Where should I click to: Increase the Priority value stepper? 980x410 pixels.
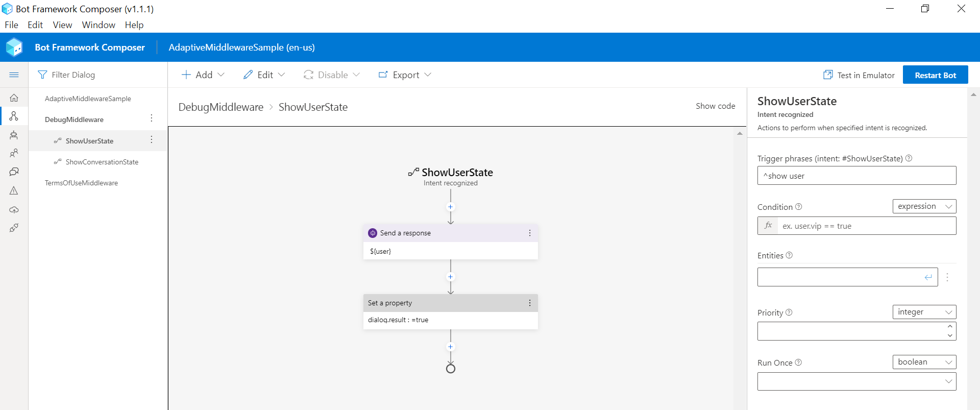click(x=950, y=326)
